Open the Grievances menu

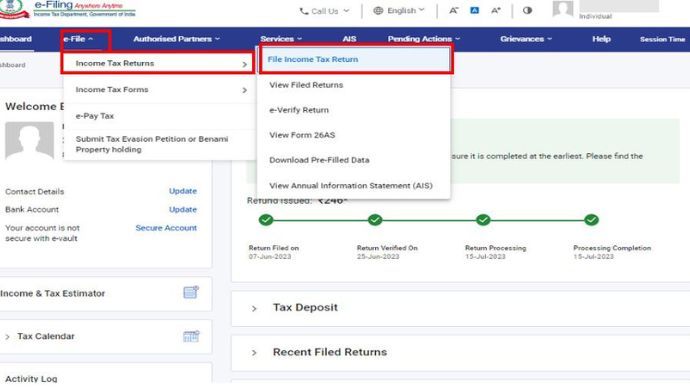[526, 39]
